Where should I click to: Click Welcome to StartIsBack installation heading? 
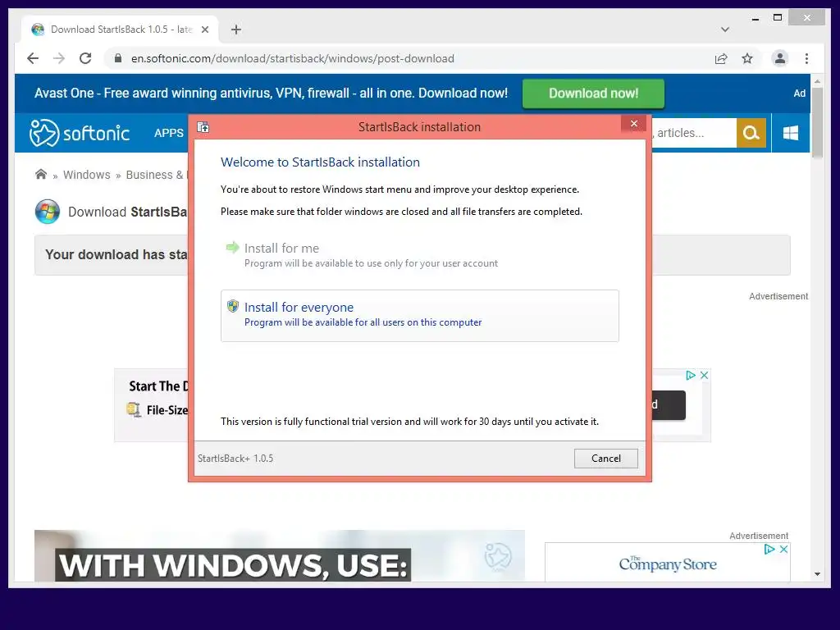[321, 162]
